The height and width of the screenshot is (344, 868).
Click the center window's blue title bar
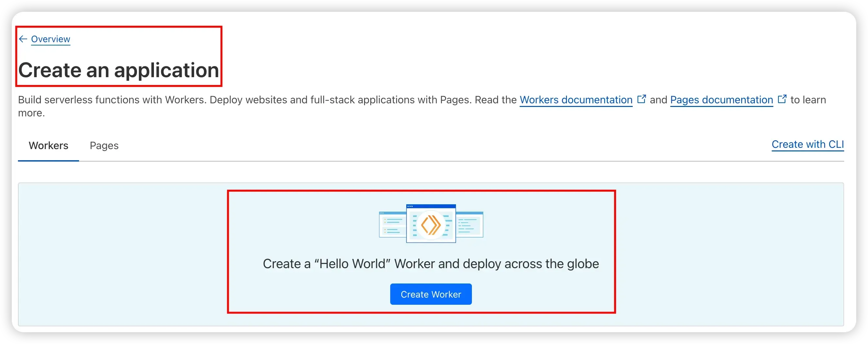[431, 206]
